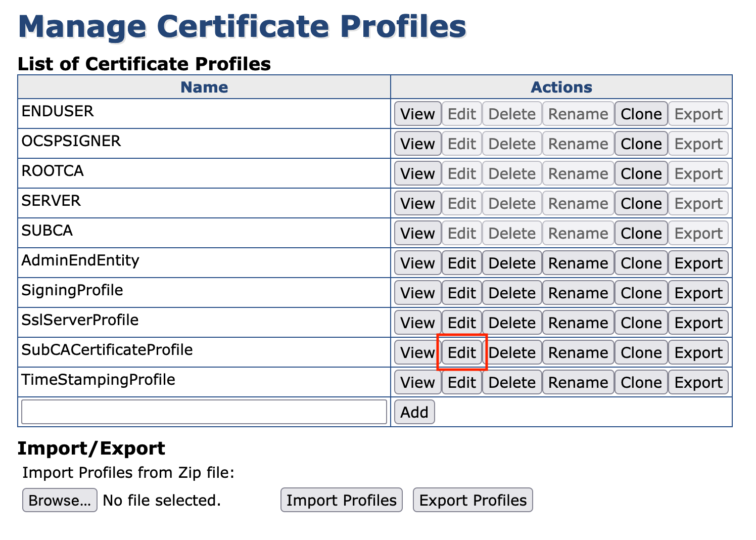This screenshot has width=756, height=540.
Task: Clone the SUBCA profile
Action: [641, 233]
